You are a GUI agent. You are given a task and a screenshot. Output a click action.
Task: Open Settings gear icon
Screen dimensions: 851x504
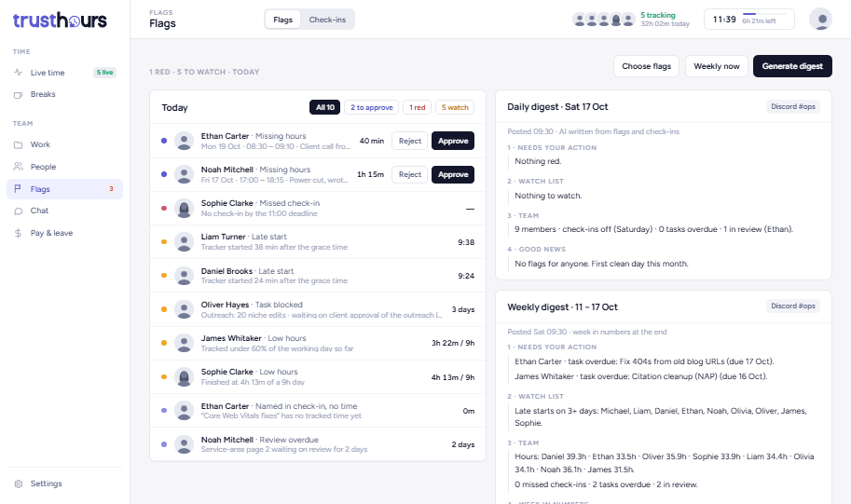click(x=18, y=484)
